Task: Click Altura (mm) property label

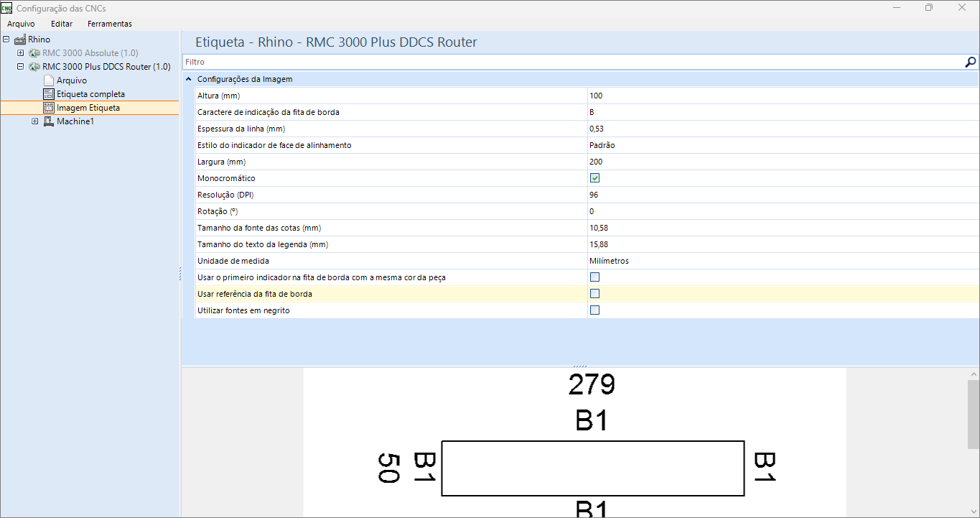Action: click(218, 96)
